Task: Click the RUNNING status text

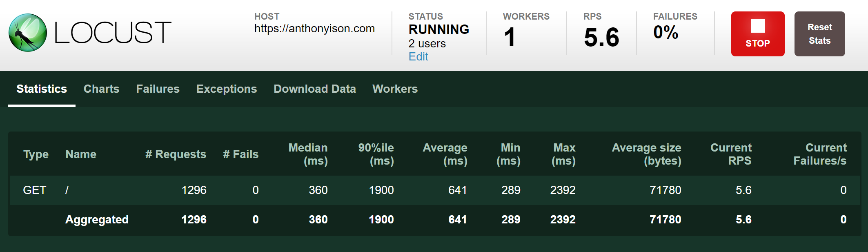Action: [439, 29]
